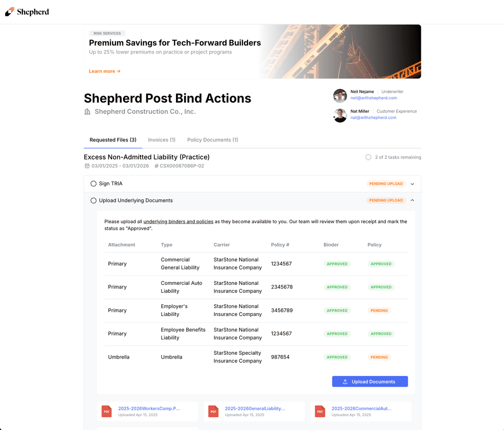Click the calendar icon by policy dates

(x=87, y=166)
